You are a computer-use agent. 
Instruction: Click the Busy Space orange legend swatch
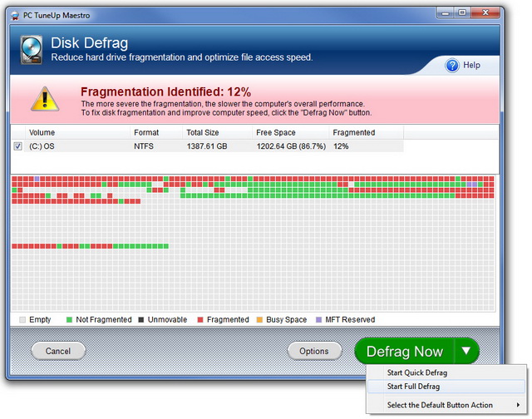259,319
